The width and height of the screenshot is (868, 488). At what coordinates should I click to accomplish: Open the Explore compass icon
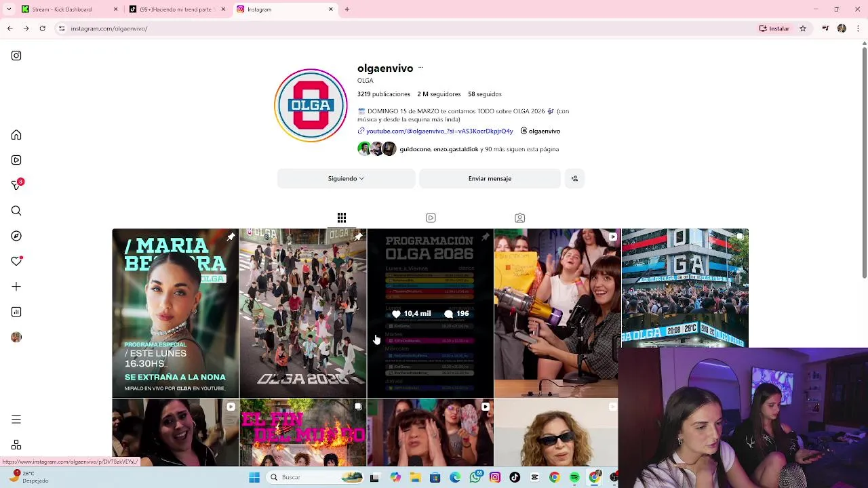tap(16, 236)
